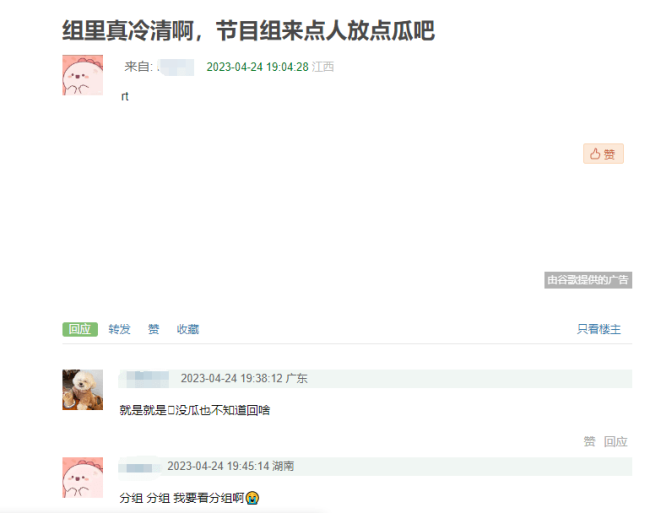Click the post timestamp 2023-04-24 19:04:28
Image resolution: width=650 pixels, height=513 pixels.
tap(257, 67)
